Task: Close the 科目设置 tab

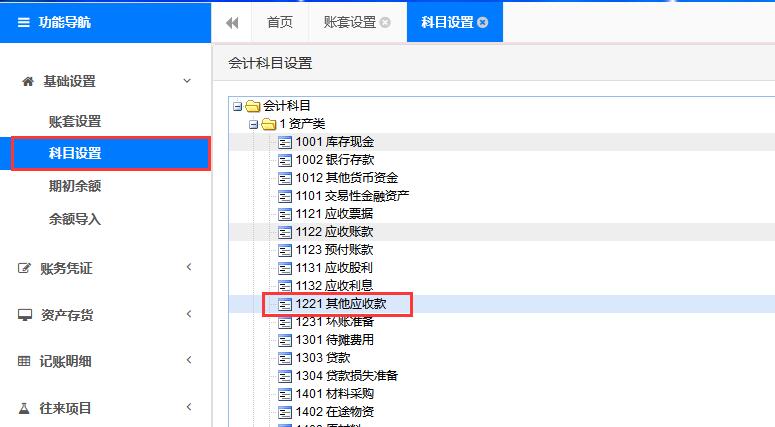Action: click(x=484, y=22)
